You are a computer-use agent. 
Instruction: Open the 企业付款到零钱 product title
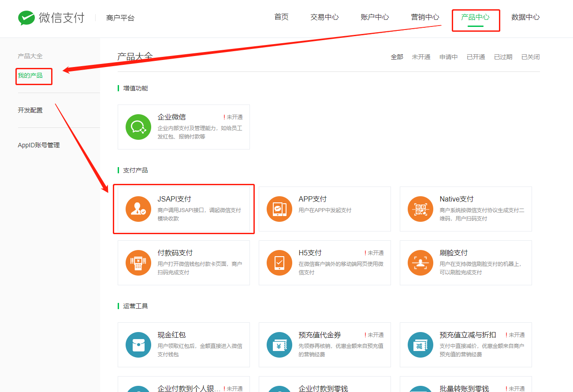323,388
